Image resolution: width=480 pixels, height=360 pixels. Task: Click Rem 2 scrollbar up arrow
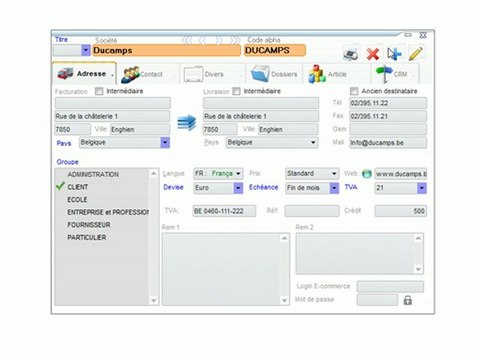click(418, 238)
